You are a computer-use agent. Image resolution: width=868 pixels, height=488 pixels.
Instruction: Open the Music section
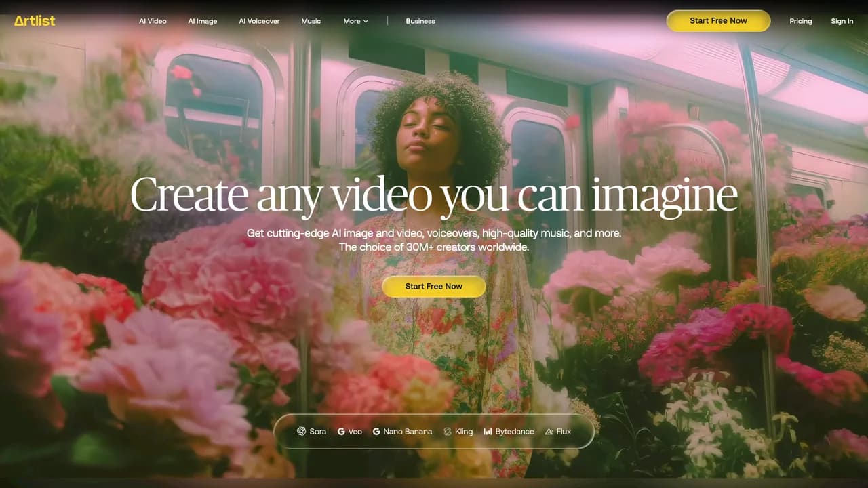pyautogui.click(x=311, y=21)
